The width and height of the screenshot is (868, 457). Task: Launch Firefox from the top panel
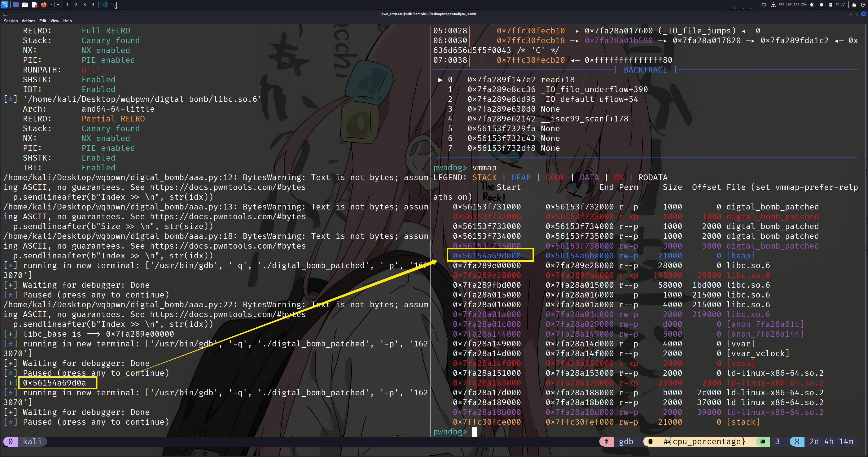pyautogui.click(x=43, y=4)
